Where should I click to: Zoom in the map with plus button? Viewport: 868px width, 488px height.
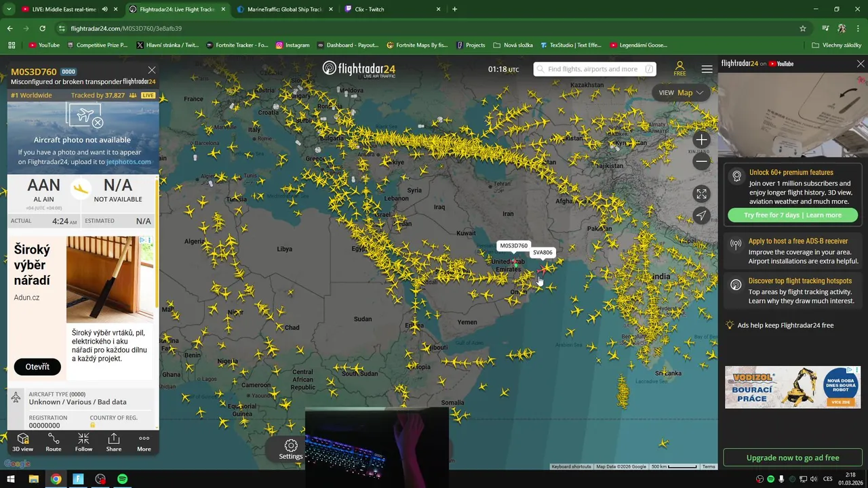701,140
